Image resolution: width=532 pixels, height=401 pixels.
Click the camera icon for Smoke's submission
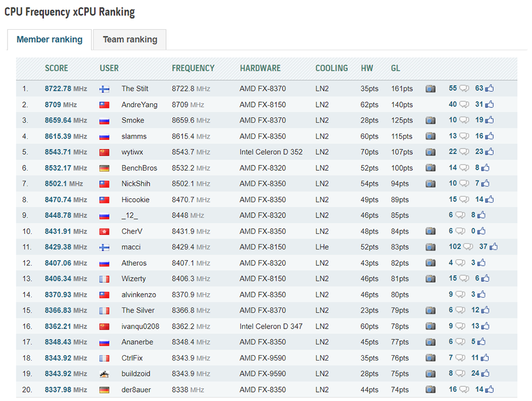coord(430,120)
